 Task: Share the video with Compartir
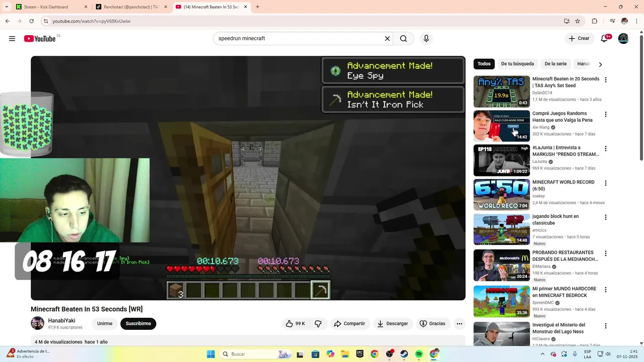click(x=350, y=324)
